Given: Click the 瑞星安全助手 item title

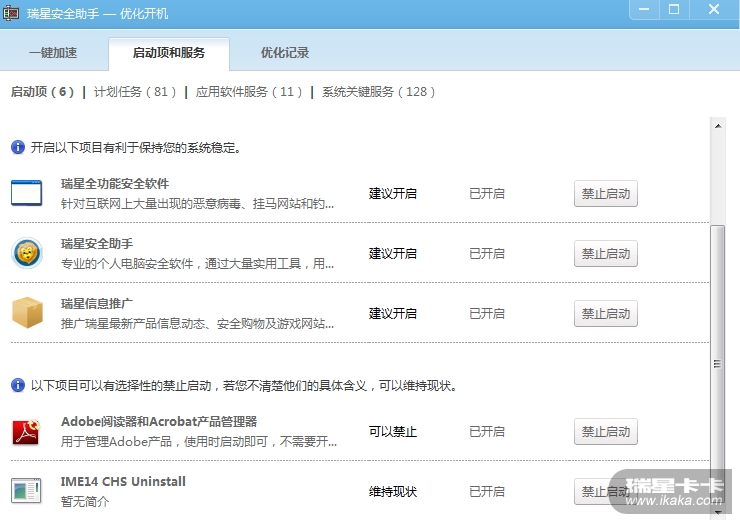Looking at the screenshot, I should tap(97, 243).
